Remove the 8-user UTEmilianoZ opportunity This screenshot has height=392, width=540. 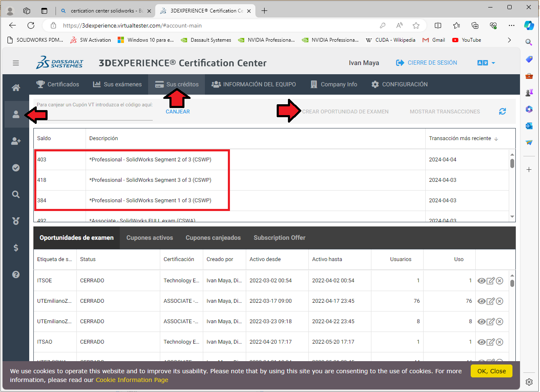pyautogui.click(x=500, y=322)
